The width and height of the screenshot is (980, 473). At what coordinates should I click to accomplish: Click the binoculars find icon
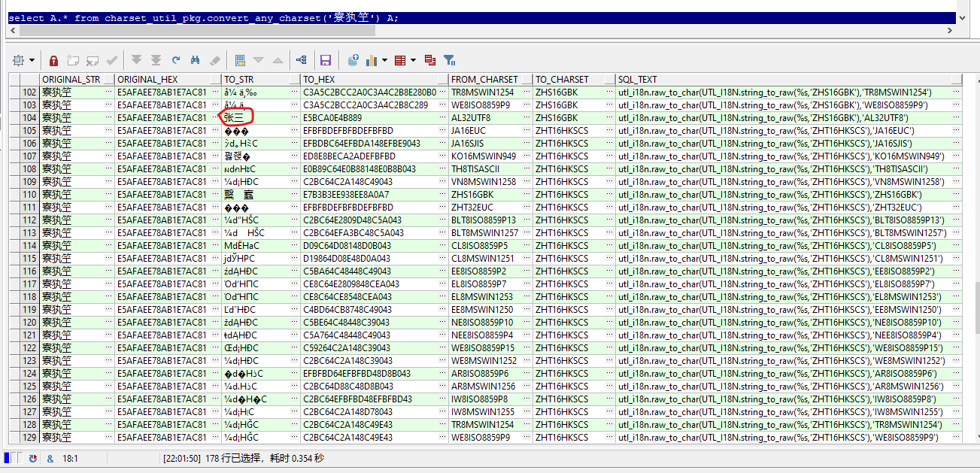tap(196, 60)
